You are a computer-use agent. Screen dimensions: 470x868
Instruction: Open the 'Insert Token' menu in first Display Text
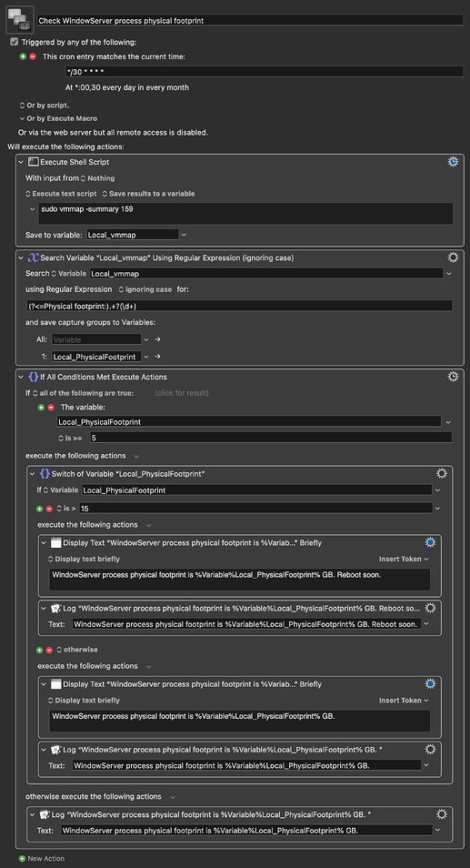coord(404,560)
